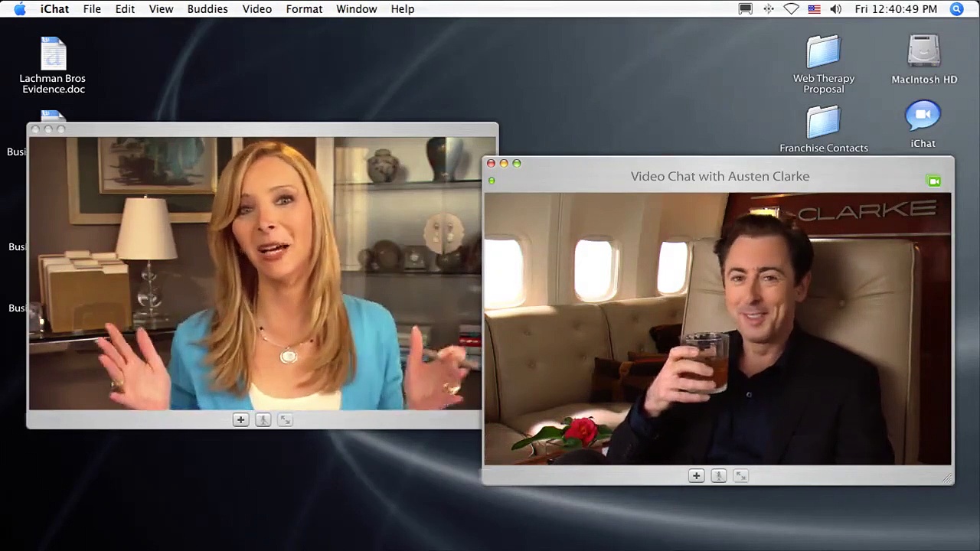Mute the microphone in Austen Clarke video chat
Screen dimensions: 980x551
coord(718,476)
